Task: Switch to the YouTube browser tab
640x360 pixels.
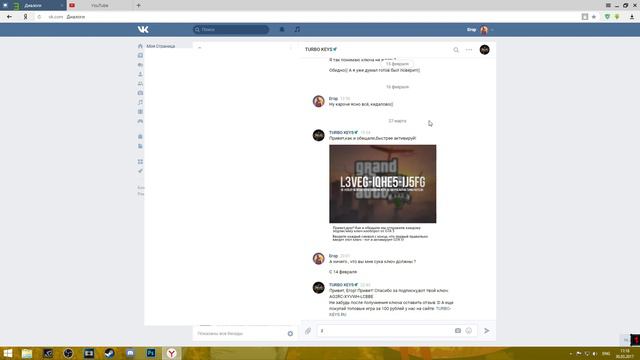Action: (x=100, y=5)
